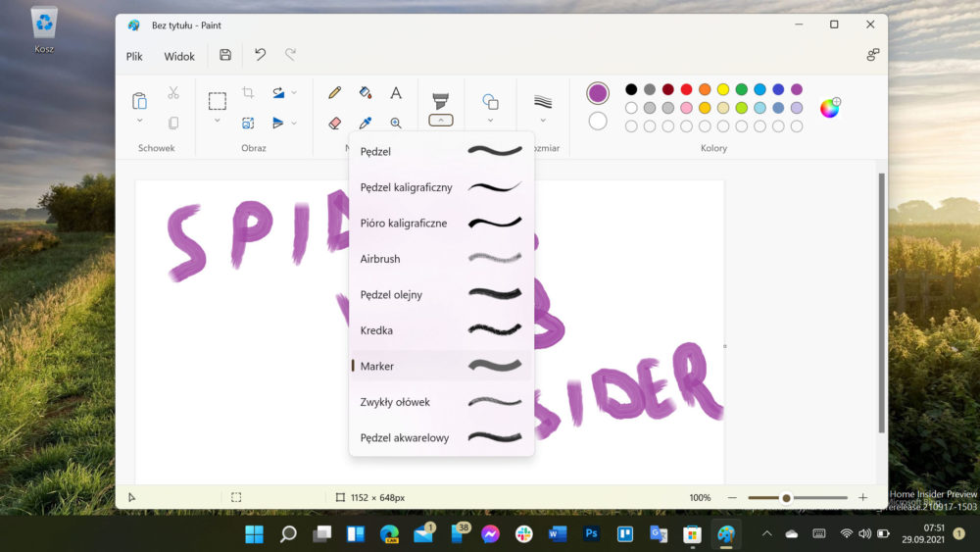The height and width of the screenshot is (552, 980).
Task: Click the zoom in plus button
Action: [x=863, y=498]
